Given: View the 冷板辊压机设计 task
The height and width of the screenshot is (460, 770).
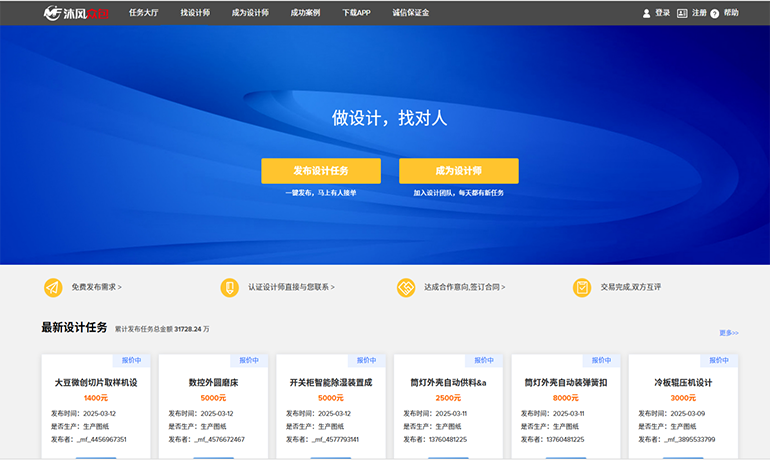Looking at the screenshot, I should [683, 382].
